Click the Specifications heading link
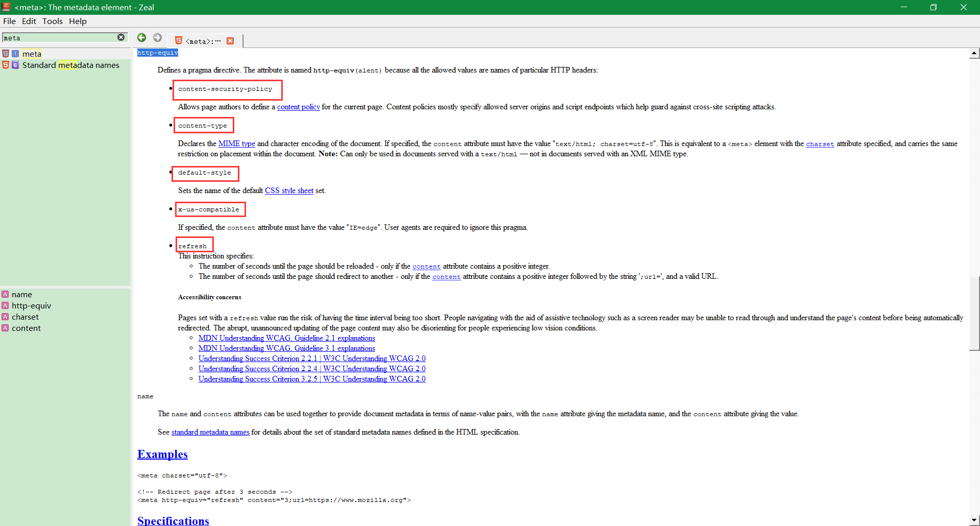The image size is (980, 526). click(x=173, y=520)
